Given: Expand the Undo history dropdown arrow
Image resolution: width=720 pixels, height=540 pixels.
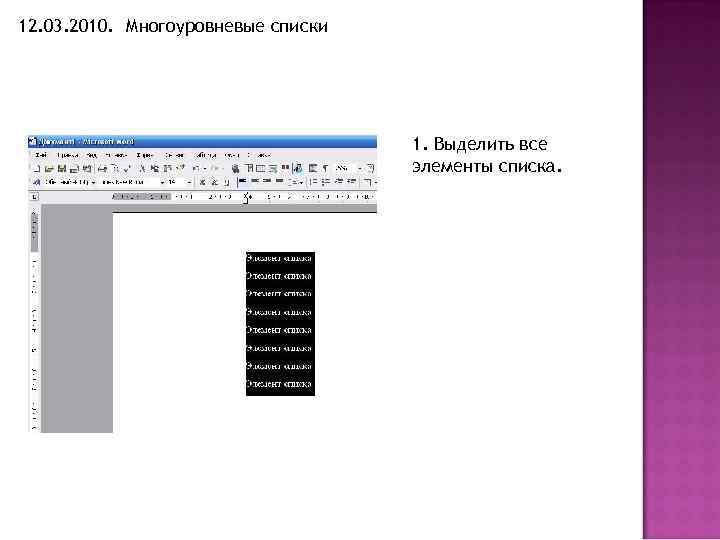Looking at the screenshot, I should (205, 169).
